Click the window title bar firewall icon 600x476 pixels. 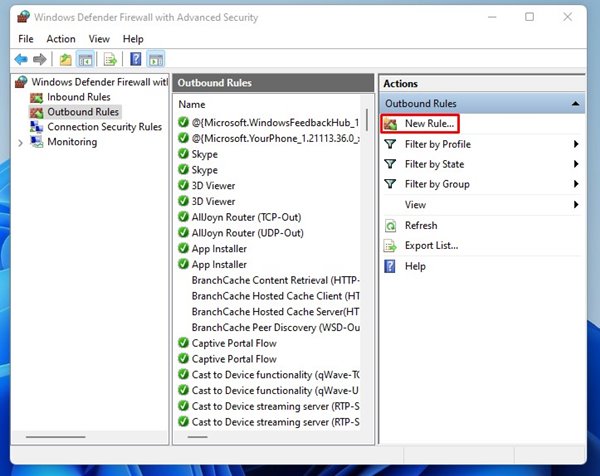[x=23, y=17]
